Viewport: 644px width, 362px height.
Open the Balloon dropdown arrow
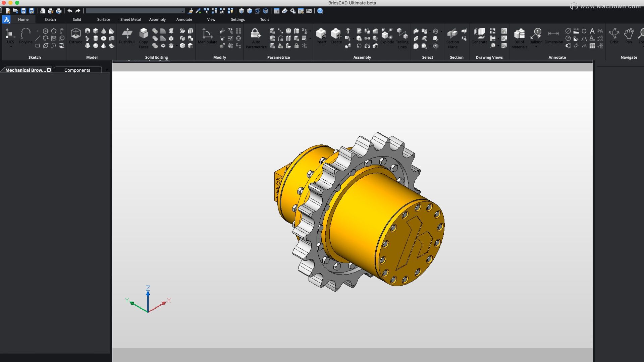[536, 47]
